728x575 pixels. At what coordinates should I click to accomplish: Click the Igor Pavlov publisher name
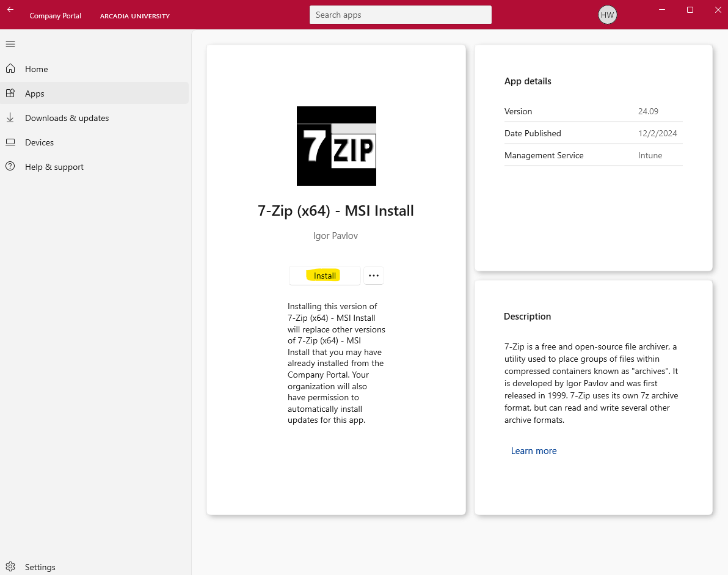pos(335,236)
